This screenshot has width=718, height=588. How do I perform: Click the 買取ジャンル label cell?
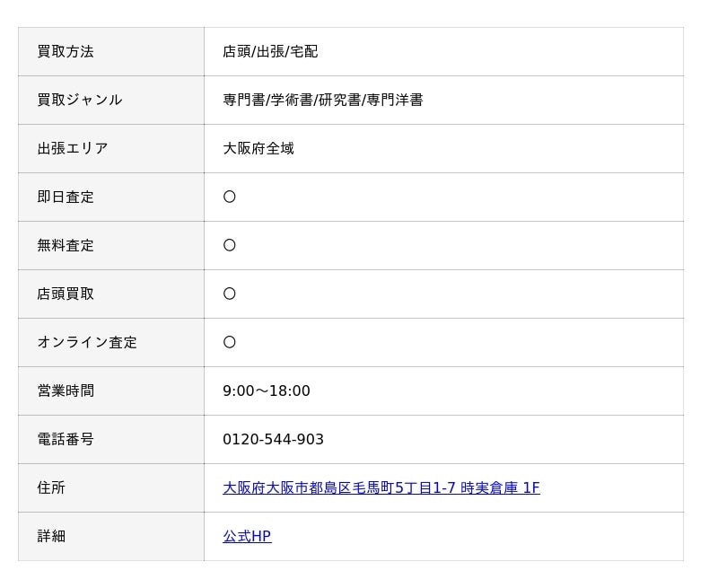click(79, 100)
